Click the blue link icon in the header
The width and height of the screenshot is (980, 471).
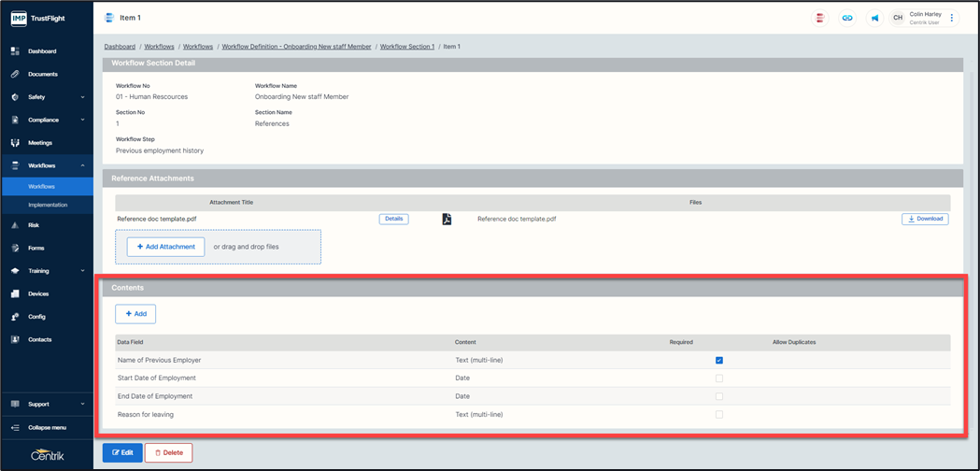pyautogui.click(x=847, y=18)
